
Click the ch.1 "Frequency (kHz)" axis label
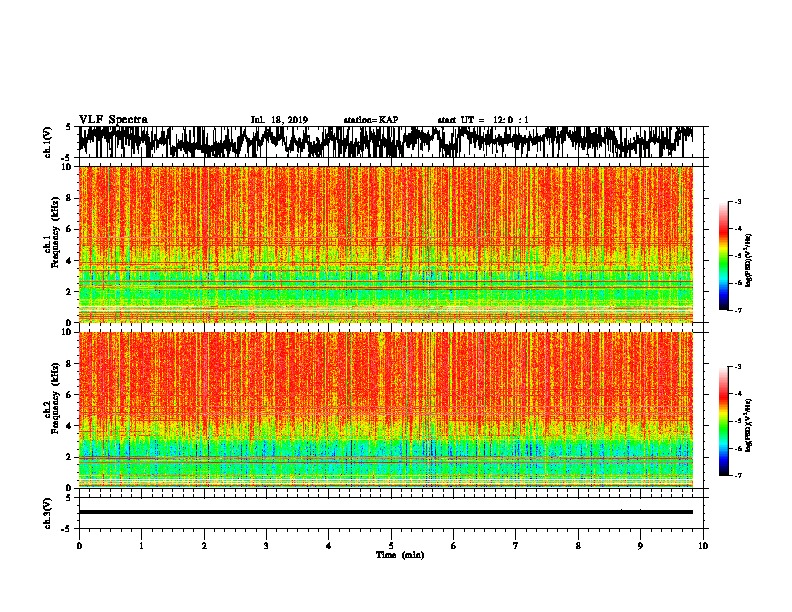point(55,232)
